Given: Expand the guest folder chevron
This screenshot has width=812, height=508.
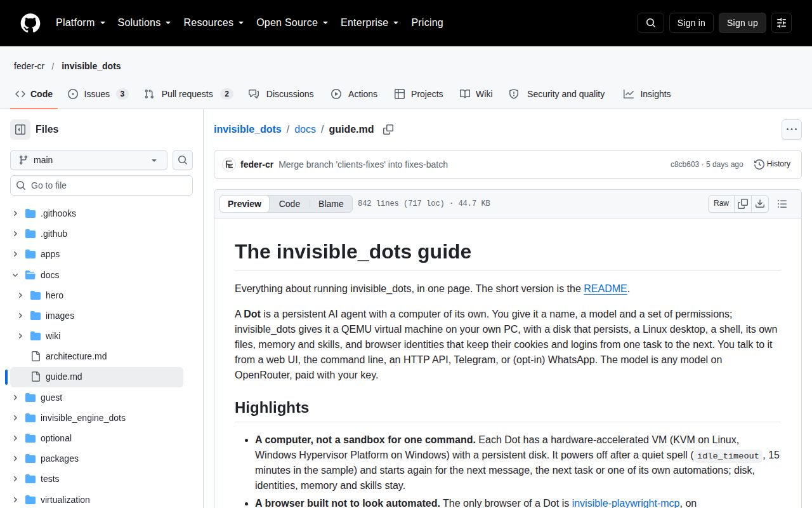Looking at the screenshot, I should (15, 398).
